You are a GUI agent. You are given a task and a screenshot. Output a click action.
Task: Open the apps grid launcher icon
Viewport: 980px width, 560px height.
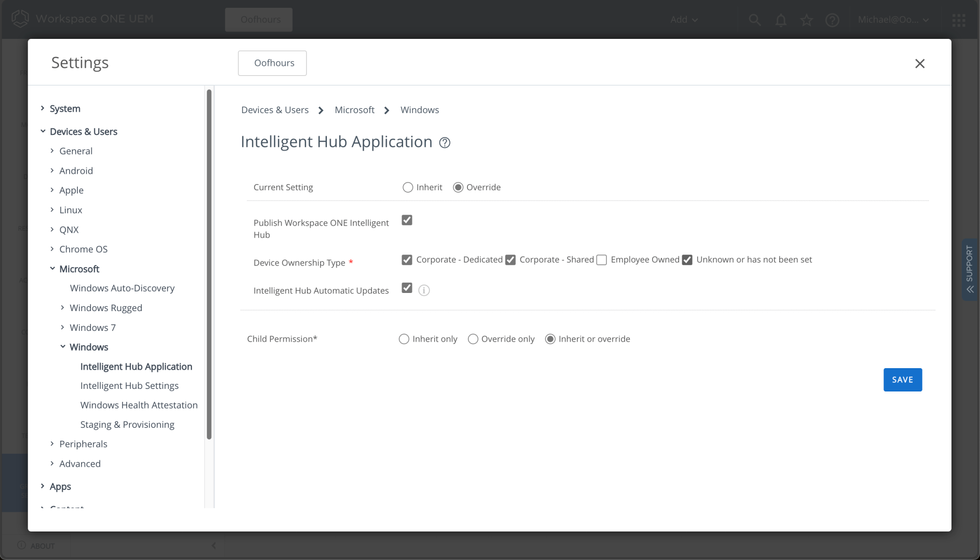click(958, 20)
